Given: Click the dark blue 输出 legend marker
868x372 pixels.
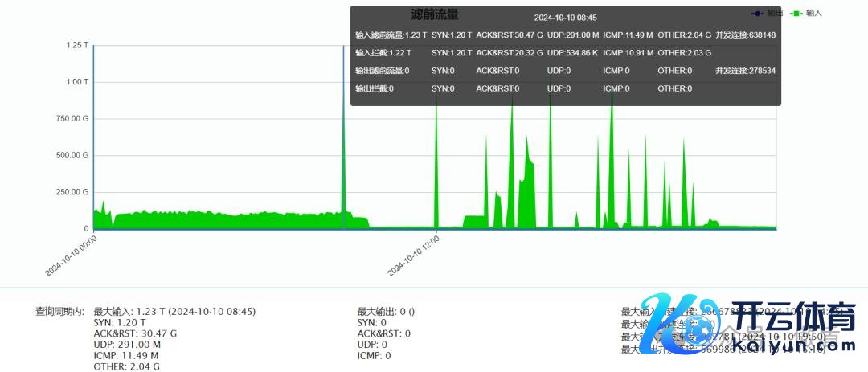Looking at the screenshot, I should [758, 14].
